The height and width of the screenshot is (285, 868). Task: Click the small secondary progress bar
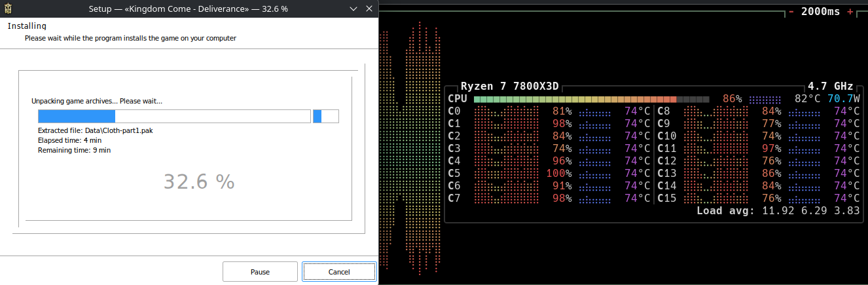point(326,117)
